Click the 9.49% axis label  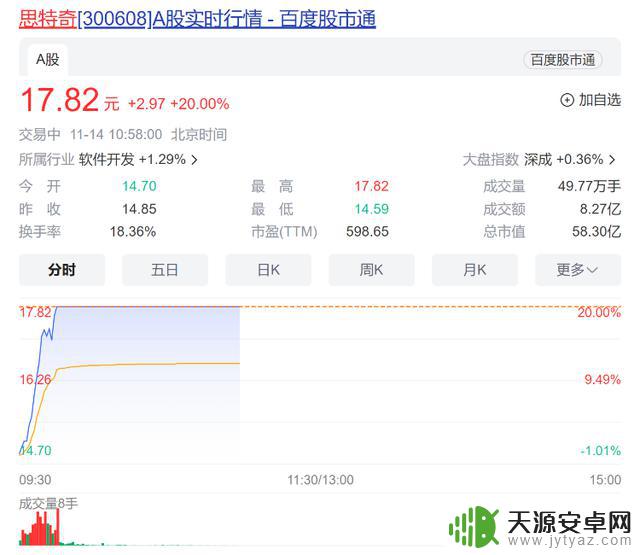click(x=602, y=380)
